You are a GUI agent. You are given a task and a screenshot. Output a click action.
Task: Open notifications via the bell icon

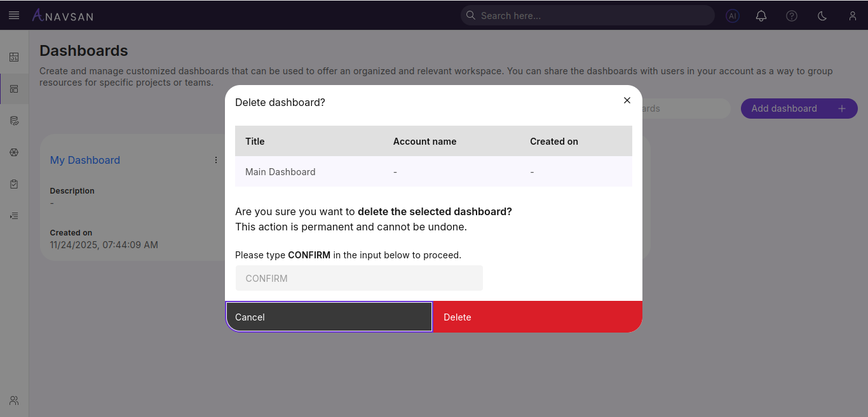tap(761, 15)
